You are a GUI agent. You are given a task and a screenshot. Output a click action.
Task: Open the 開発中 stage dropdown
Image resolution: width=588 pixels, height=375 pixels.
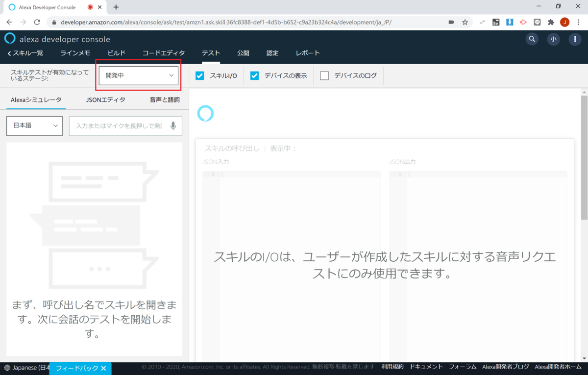pos(138,75)
